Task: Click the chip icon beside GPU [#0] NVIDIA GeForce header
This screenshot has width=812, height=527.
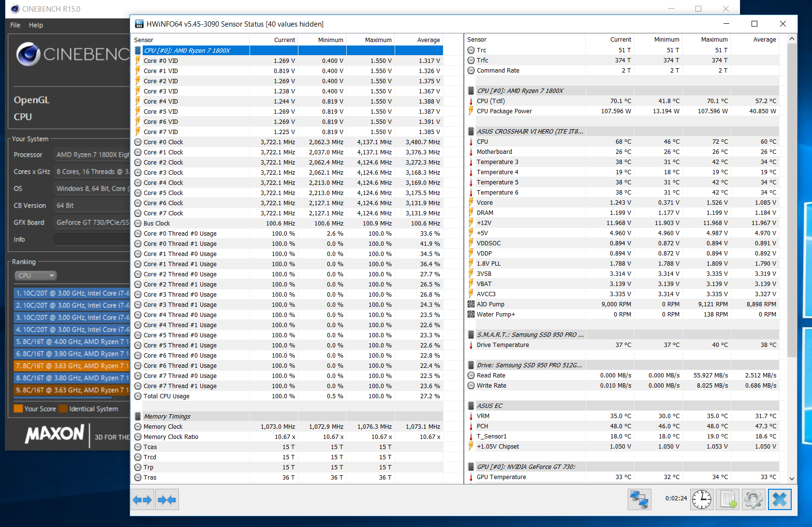Action: coord(471,467)
